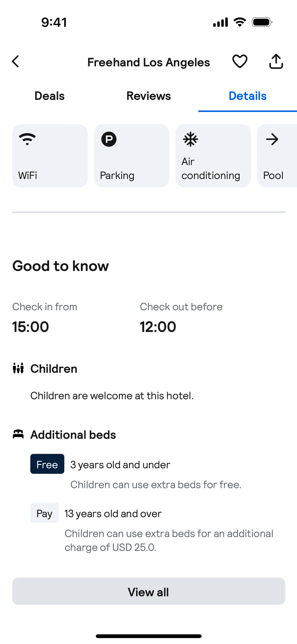This screenshot has height=644, width=297.
Task: Tap the Air conditioning snowflake icon
Action: pyautogui.click(x=191, y=139)
